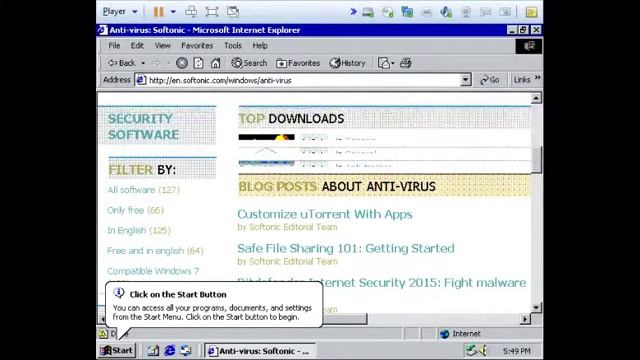The image size is (640, 360).
Task: Expand the address bar dropdown
Action: (x=465, y=80)
